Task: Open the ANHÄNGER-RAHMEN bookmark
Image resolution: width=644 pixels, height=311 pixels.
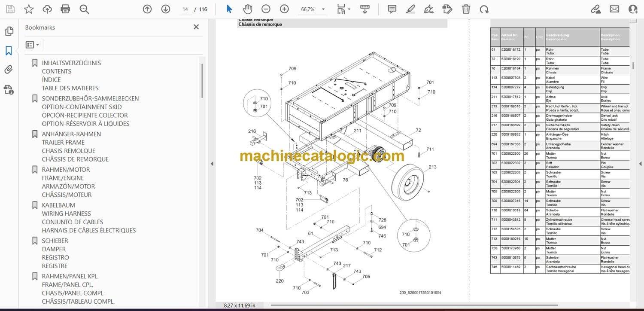Action: (71, 134)
